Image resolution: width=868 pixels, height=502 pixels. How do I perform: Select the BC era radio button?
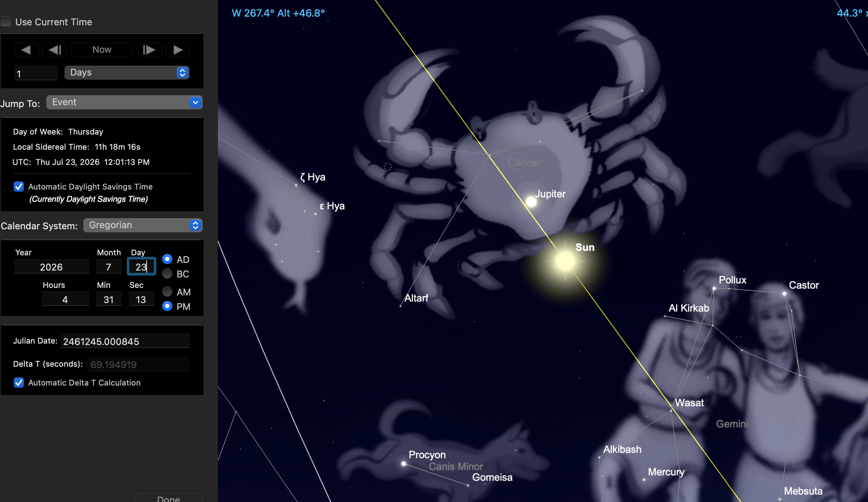pos(167,274)
